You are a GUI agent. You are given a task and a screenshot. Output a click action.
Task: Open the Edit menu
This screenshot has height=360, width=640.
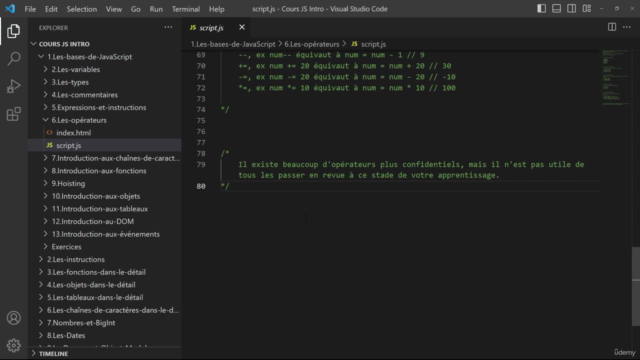pyautogui.click(x=51, y=9)
